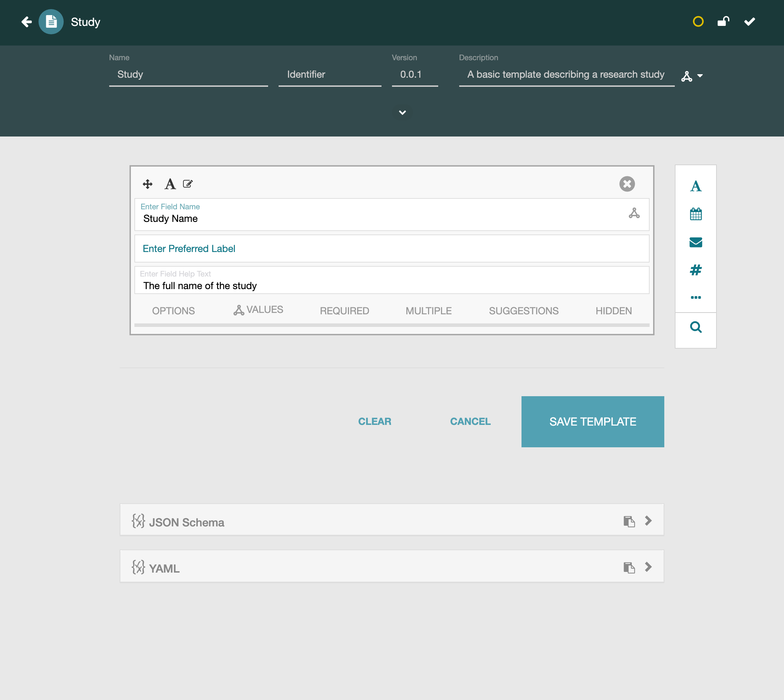Copy the YAML to clipboard
The height and width of the screenshot is (700, 784).
pos(629,568)
